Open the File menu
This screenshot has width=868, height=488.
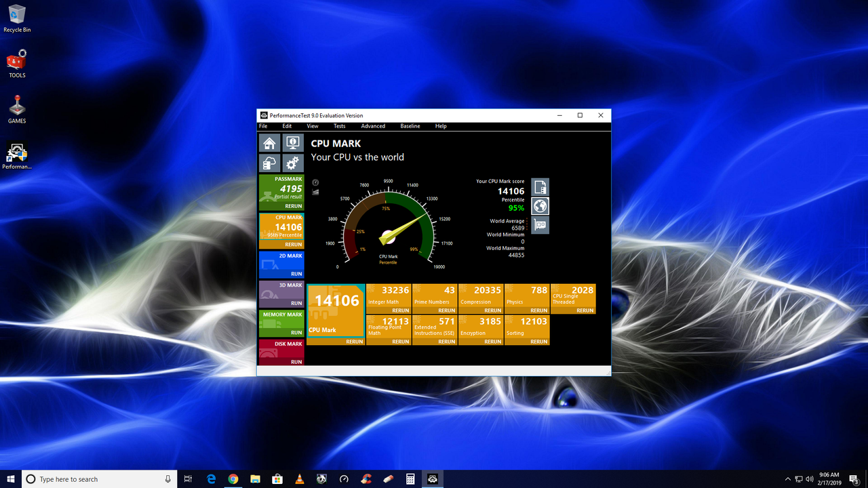263,126
